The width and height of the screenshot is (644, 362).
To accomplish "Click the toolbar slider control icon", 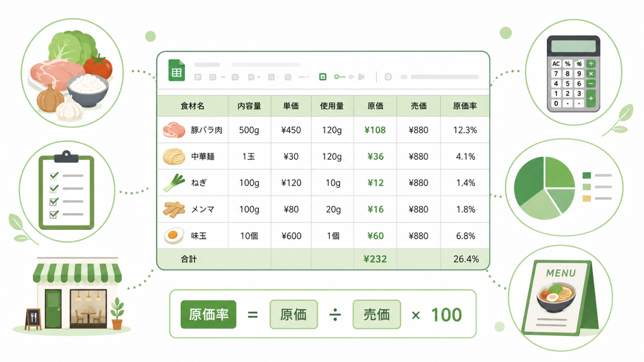I will [x=340, y=76].
